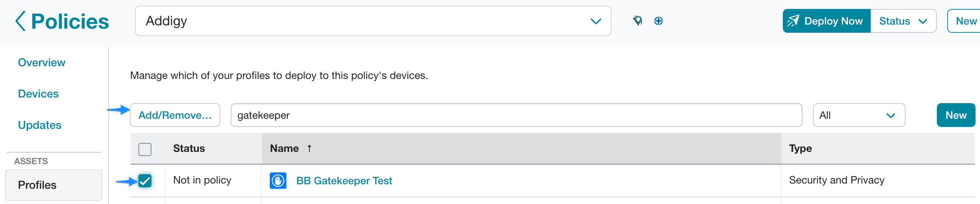Click the green bird-shaped icon
Viewport: 980px width, 204px height.
click(638, 21)
